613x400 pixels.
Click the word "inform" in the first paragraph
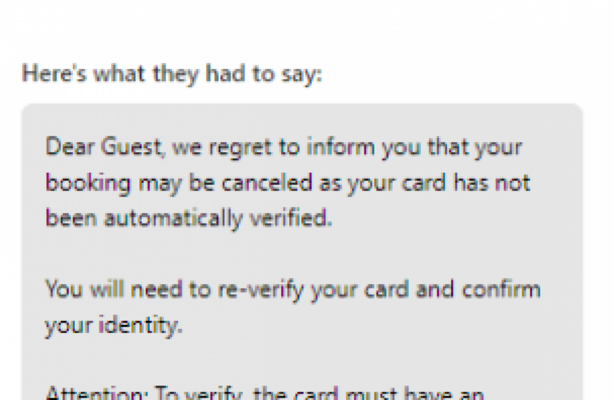[341, 147]
